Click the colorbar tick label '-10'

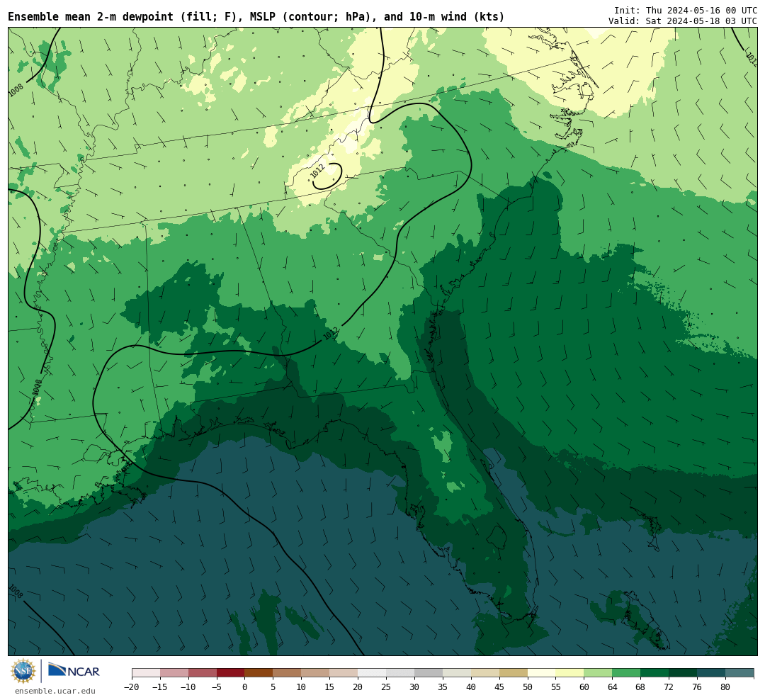coord(188,687)
